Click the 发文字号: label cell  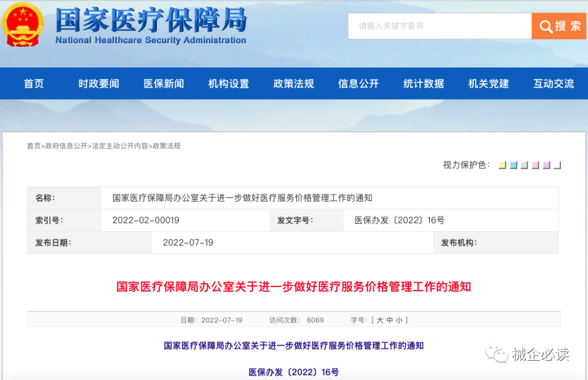click(307, 220)
